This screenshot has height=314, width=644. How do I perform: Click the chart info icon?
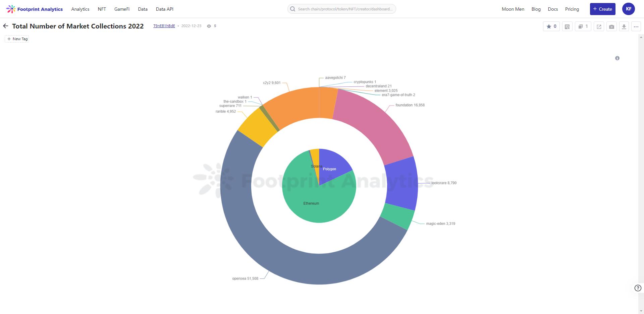(x=617, y=58)
